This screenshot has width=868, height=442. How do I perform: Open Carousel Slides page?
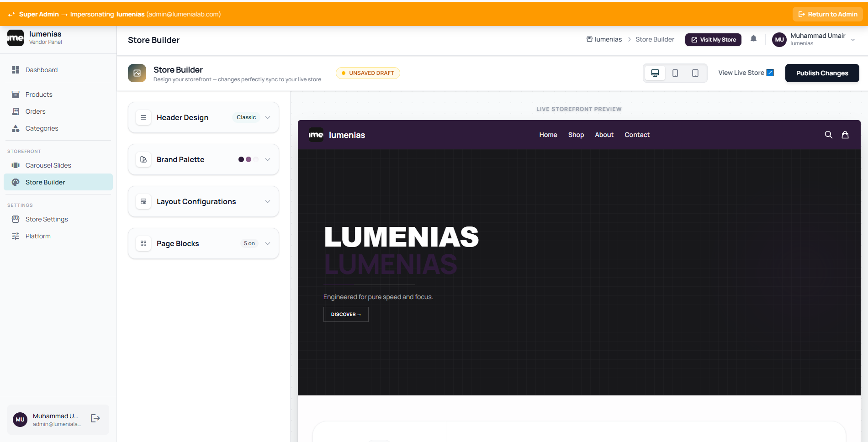tap(58, 165)
